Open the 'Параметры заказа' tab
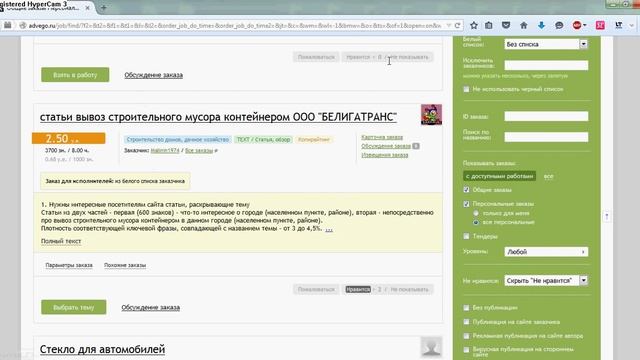Screen dimensions: 640x360 click(69, 265)
